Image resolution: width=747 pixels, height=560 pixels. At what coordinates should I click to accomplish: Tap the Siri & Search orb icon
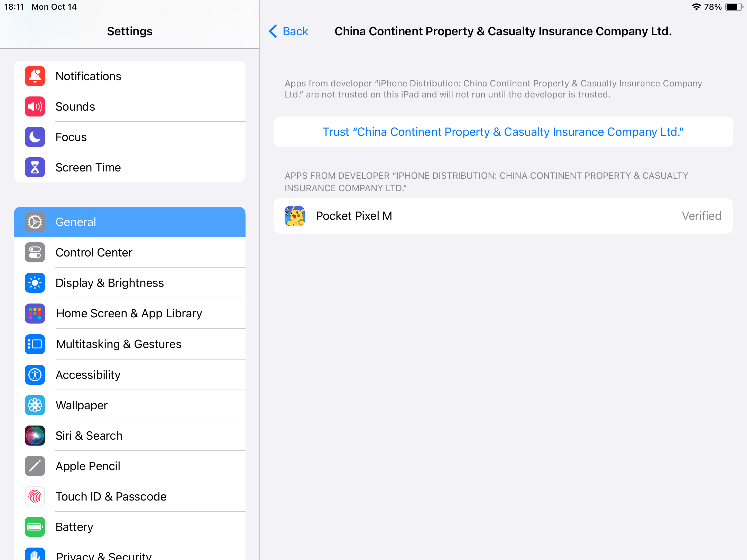(35, 436)
